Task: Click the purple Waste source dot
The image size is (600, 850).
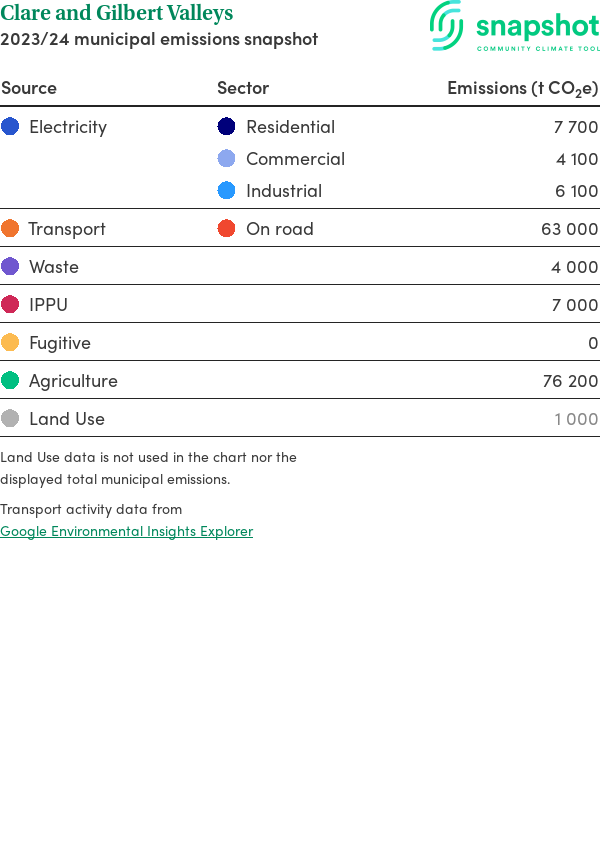Action: point(10,267)
